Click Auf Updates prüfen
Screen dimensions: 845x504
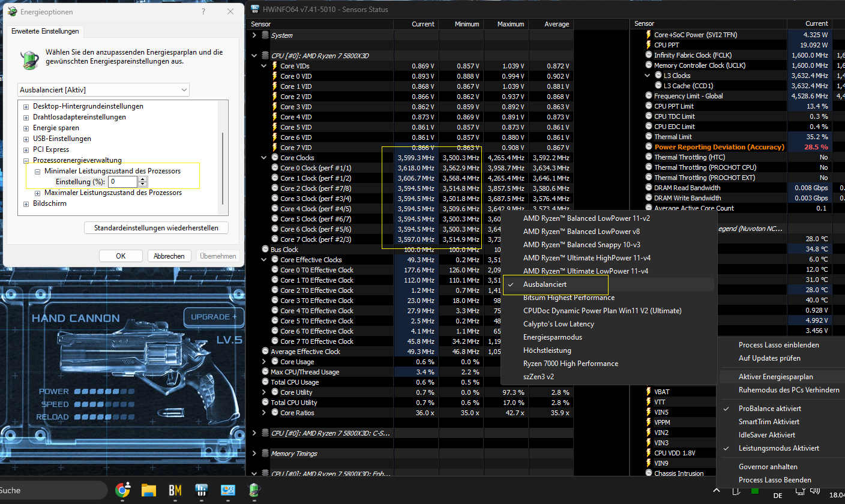[781, 358]
